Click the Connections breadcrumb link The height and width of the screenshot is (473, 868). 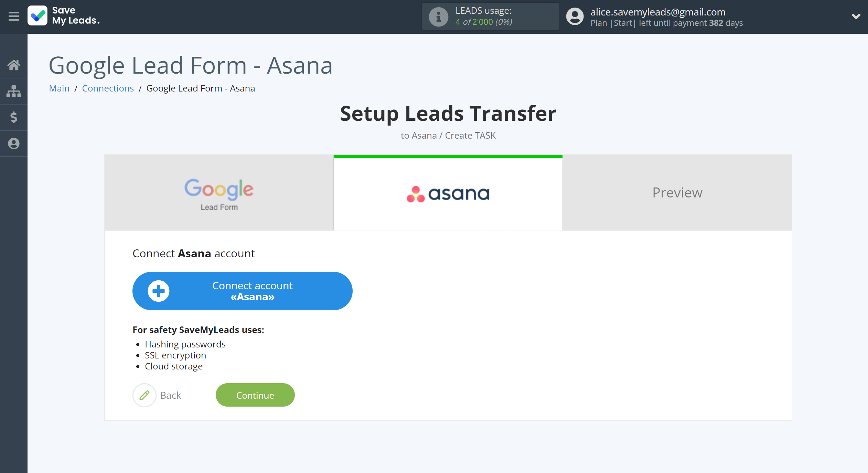[x=108, y=88]
